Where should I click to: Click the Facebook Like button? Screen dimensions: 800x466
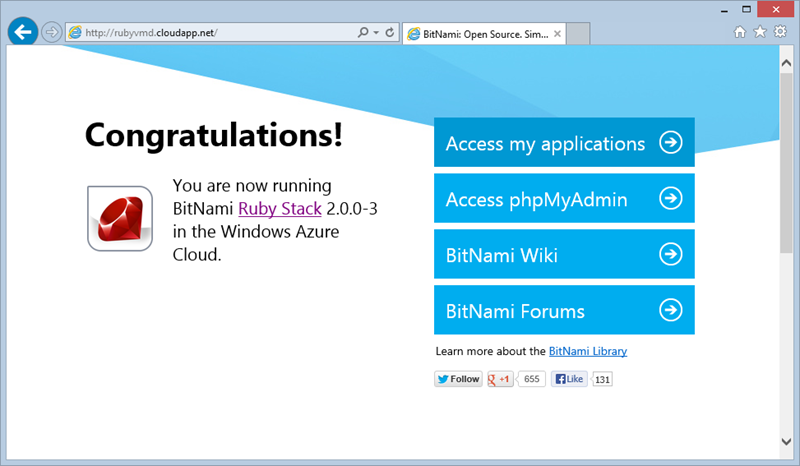[569, 379]
